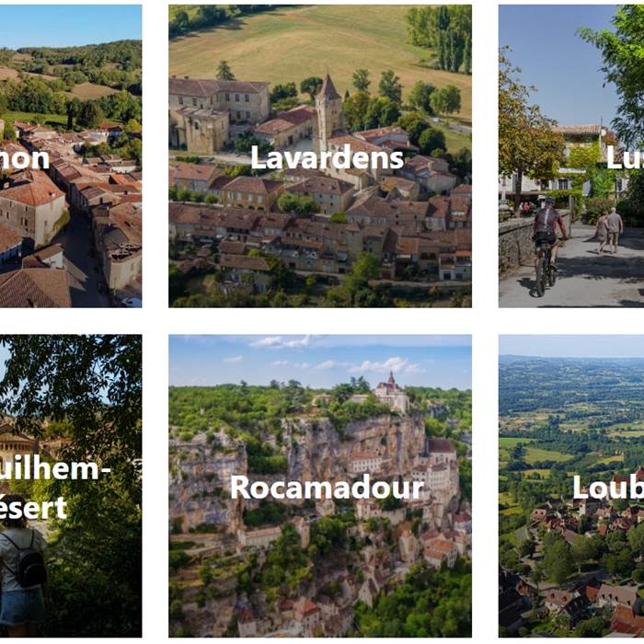Open the "Loub" hilltop village tile
The image size is (644, 644).
tap(571, 486)
